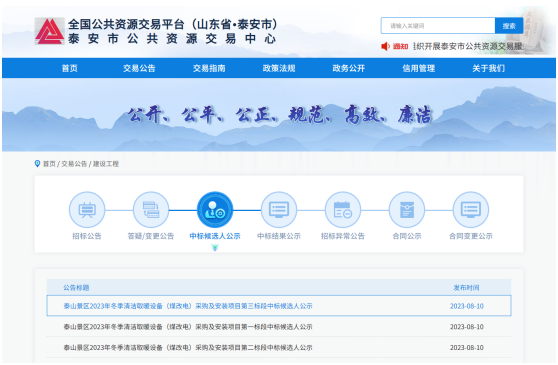Select the 合同变更公示 circle icon
The width and height of the screenshot is (558, 365).
470,210
